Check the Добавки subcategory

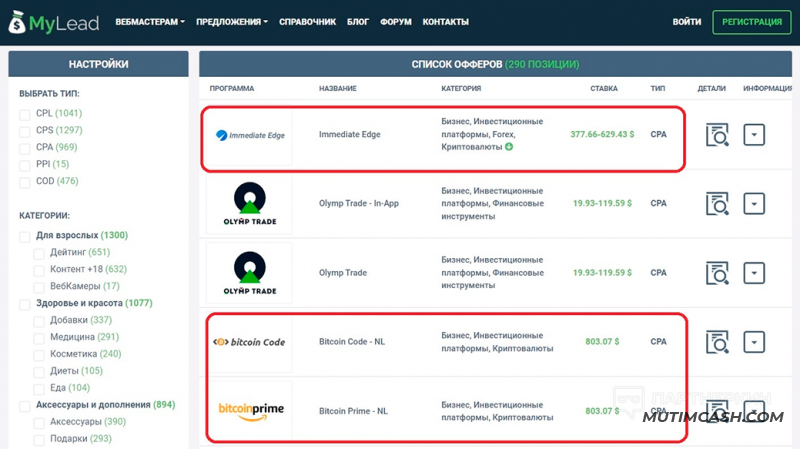click(39, 321)
